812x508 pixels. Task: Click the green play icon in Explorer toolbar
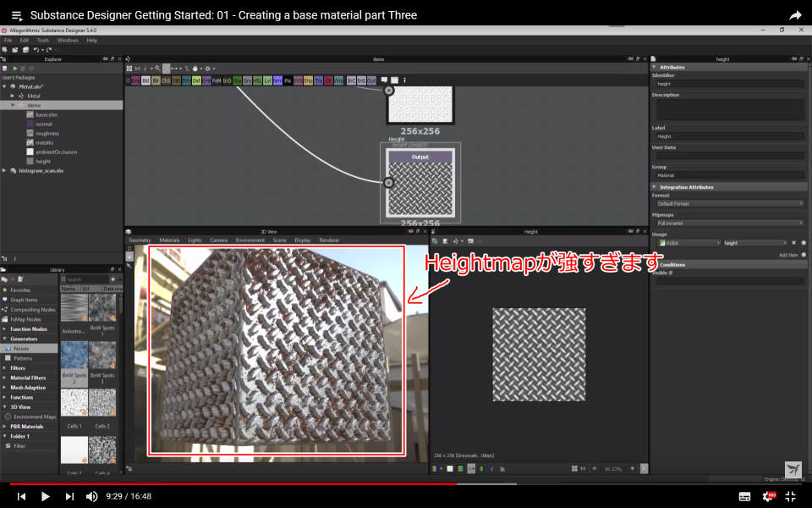15,69
